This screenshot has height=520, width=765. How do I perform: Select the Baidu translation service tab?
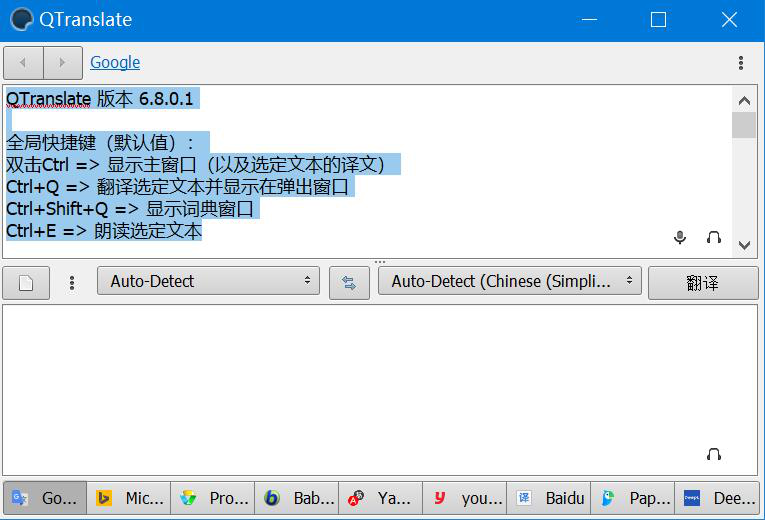click(549, 498)
